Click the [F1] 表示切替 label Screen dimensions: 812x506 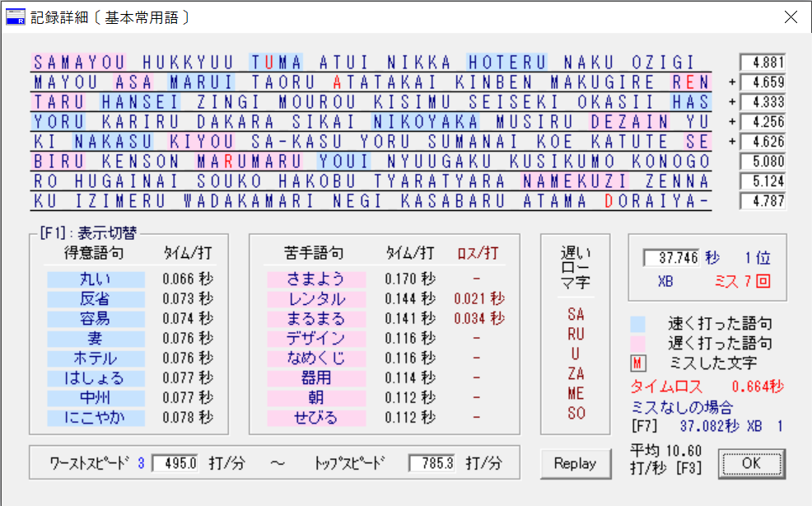(x=88, y=233)
